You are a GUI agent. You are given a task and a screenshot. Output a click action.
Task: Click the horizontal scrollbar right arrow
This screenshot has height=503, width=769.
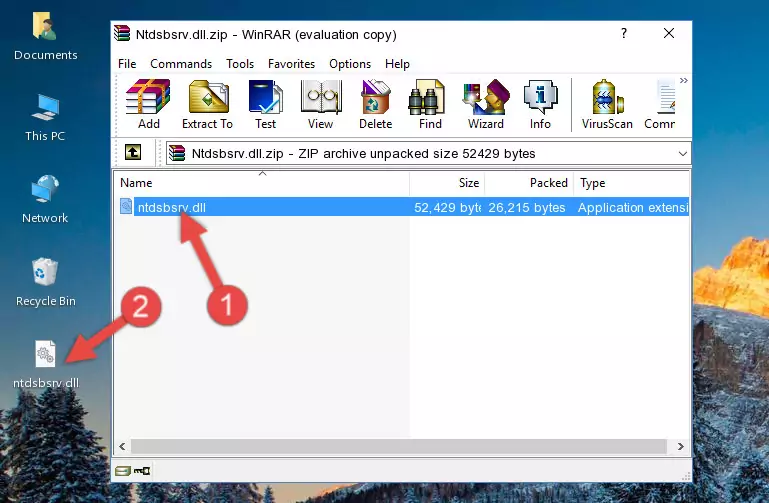tap(681, 447)
